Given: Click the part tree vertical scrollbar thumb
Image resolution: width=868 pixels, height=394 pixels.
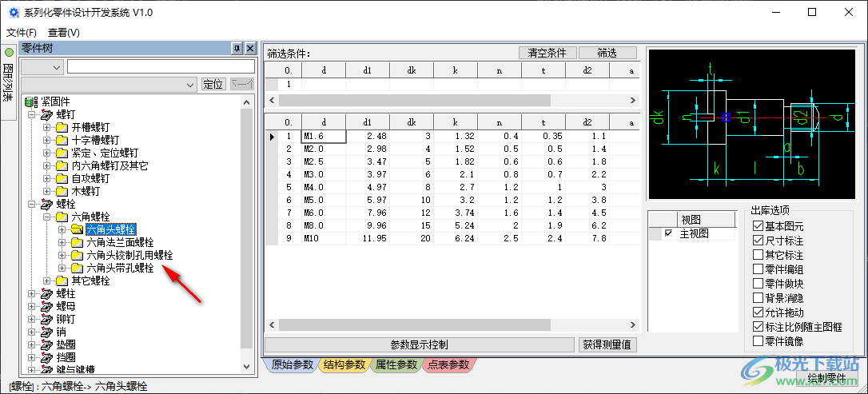Looking at the screenshot, I should pyautogui.click(x=247, y=228).
